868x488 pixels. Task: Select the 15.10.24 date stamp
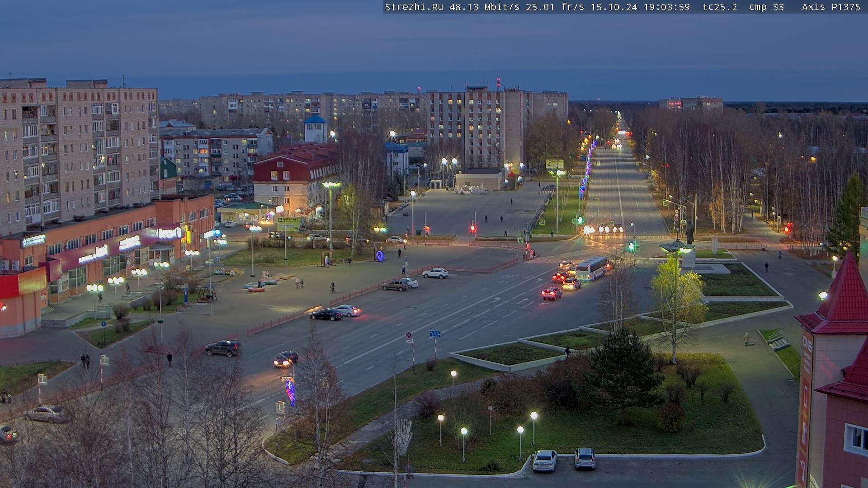click(x=613, y=7)
